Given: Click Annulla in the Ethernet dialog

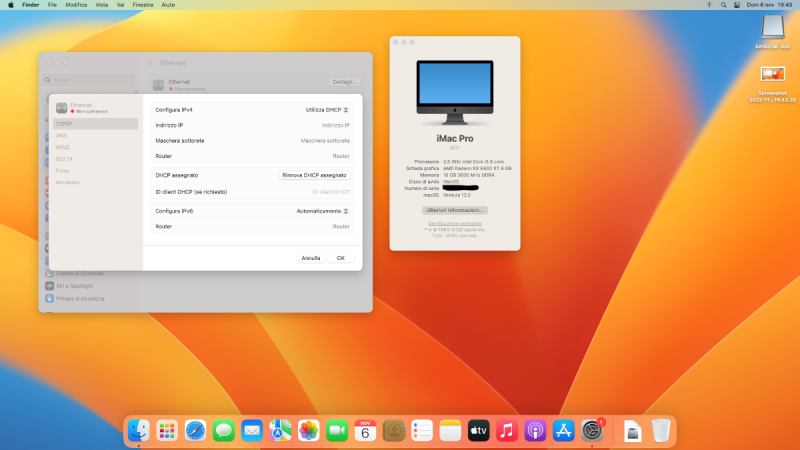Looking at the screenshot, I should pyautogui.click(x=311, y=258).
